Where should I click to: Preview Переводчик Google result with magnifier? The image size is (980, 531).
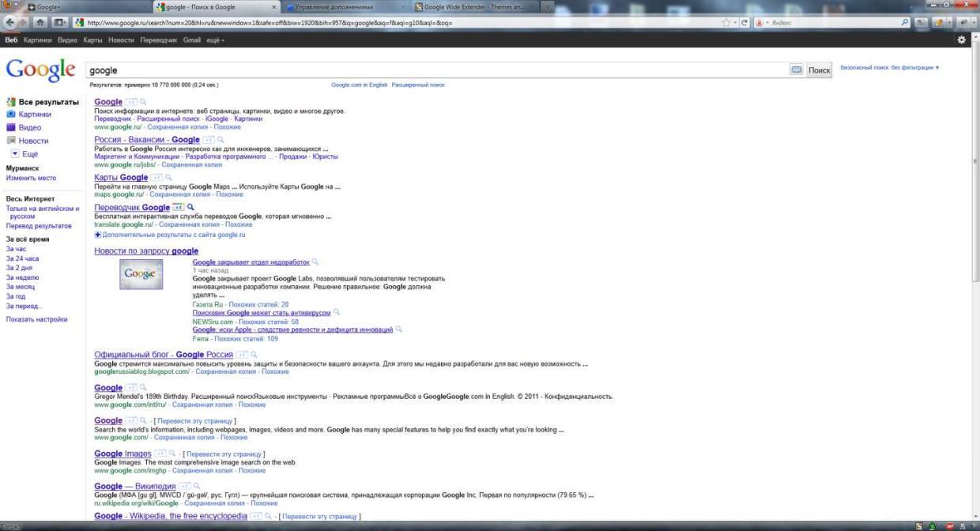click(x=190, y=207)
